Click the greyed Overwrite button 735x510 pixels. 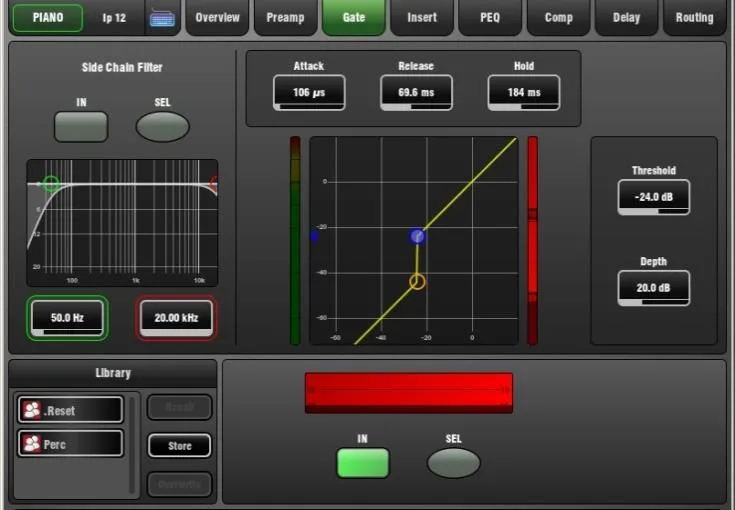pyautogui.click(x=180, y=484)
